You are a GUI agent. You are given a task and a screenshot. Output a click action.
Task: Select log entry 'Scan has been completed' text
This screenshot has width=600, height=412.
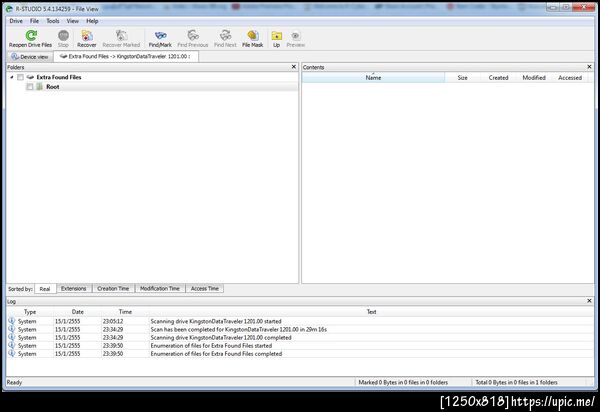tap(238, 329)
